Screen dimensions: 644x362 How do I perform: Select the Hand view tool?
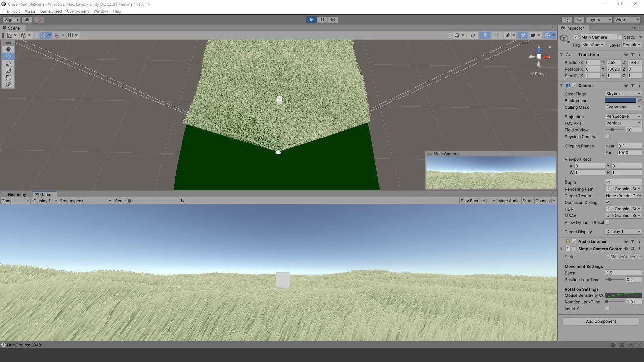pyautogui.click(x=8, y=49)
